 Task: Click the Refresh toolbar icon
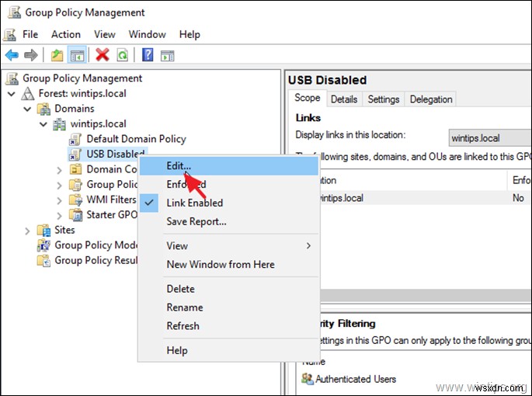(122, 55)
